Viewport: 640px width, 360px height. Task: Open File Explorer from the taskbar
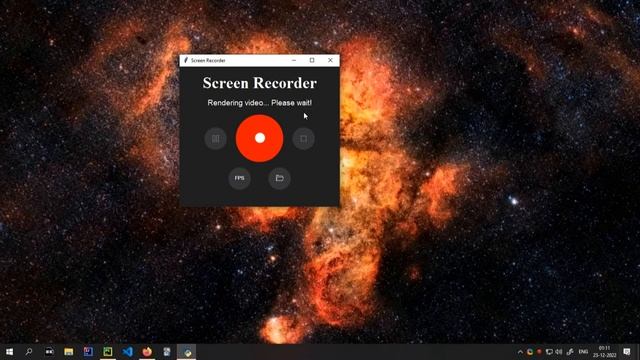click(69, 351)
